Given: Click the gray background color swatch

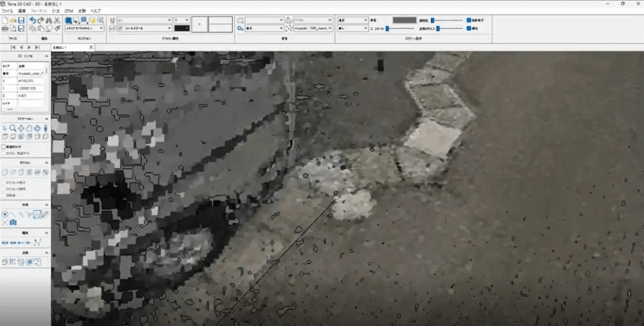Looking at the screenshot, I should click(404, 20).
